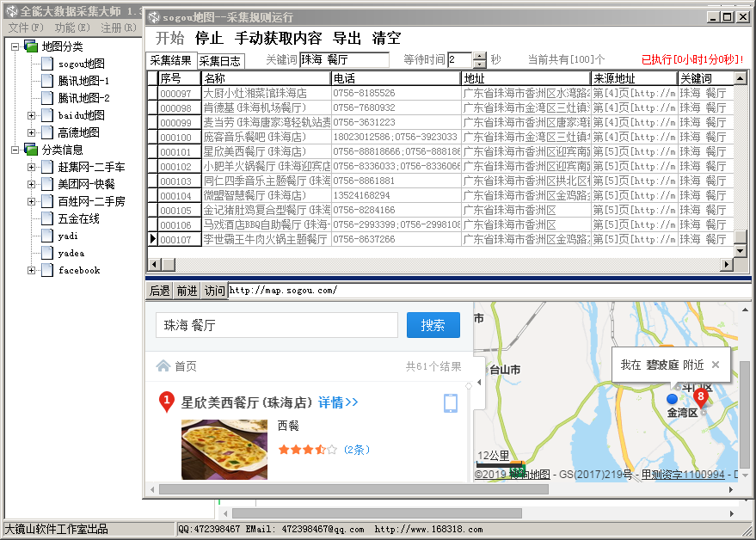The width and height of the screenshot is (756, 540).
Task: Switch to the 采集结果 tab
Action: click(x=171, y=60)
